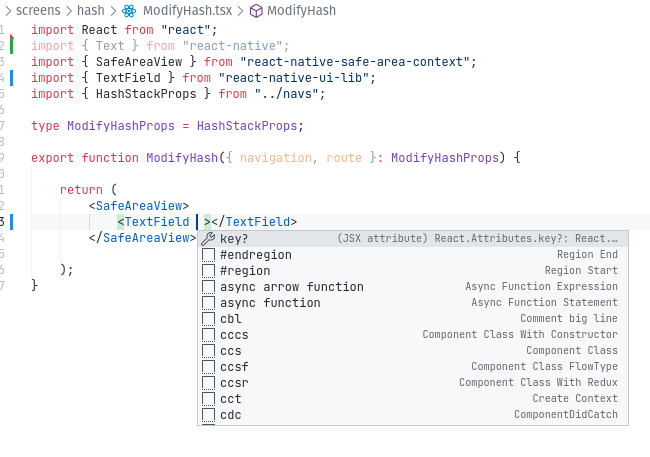Click the 'ModifyHash' function name
Viewport: 650px width, 457px height.
pyautogui.click(x=182, y=158)
